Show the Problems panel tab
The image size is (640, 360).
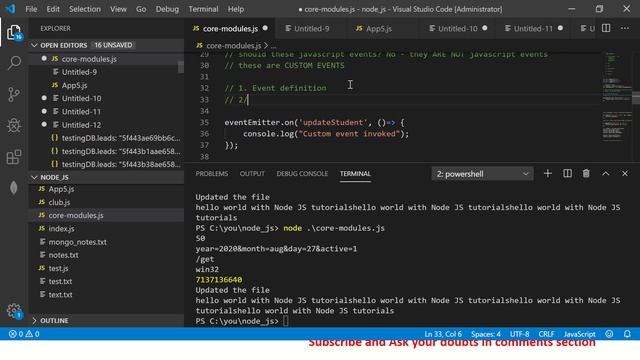click(x=211, y=173)
